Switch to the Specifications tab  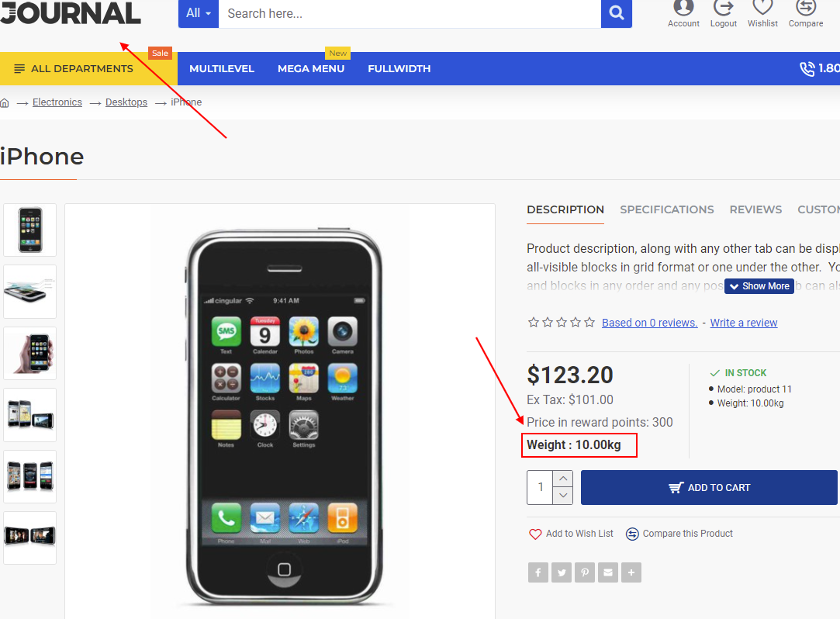pos(666,209)
